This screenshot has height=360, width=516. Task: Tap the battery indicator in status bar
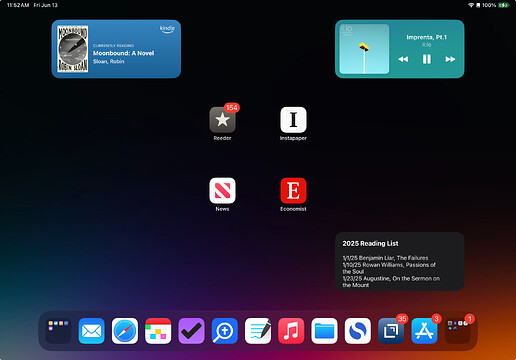point(503,5)
